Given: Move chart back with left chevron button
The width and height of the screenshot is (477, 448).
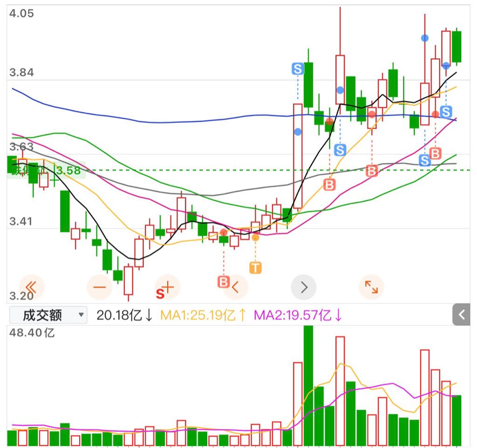Looking at the screenshot, I should [235, 287].
